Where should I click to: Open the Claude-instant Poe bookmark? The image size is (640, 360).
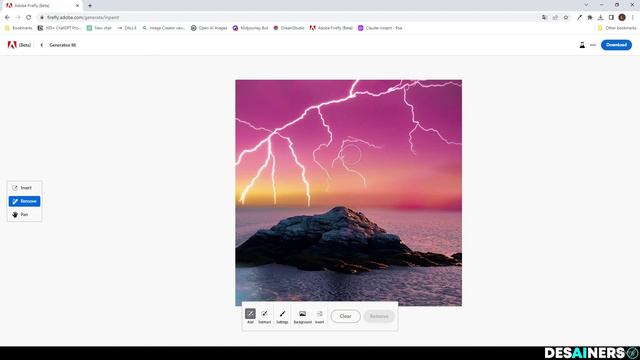[380, 28]
